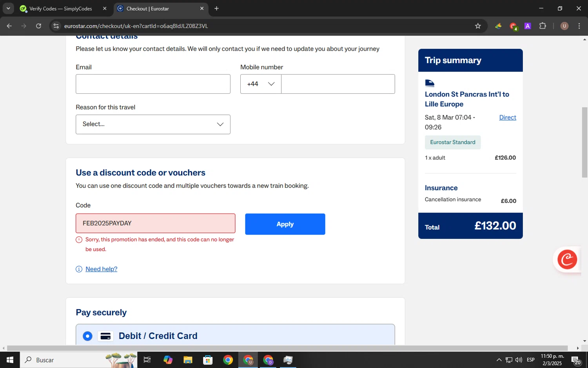Viewport: 588px width, 368px height.
Task: Click the browser forward arrow
Action: (24, 26)
